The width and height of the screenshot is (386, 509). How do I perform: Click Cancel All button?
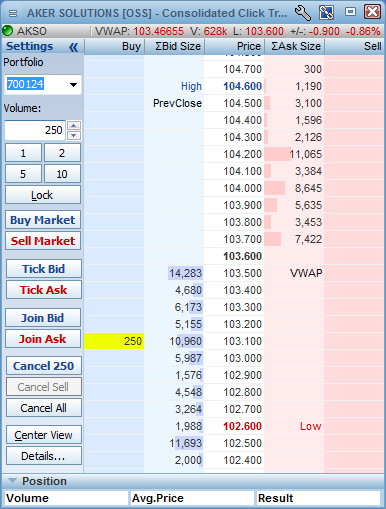(x=44, y=408)
